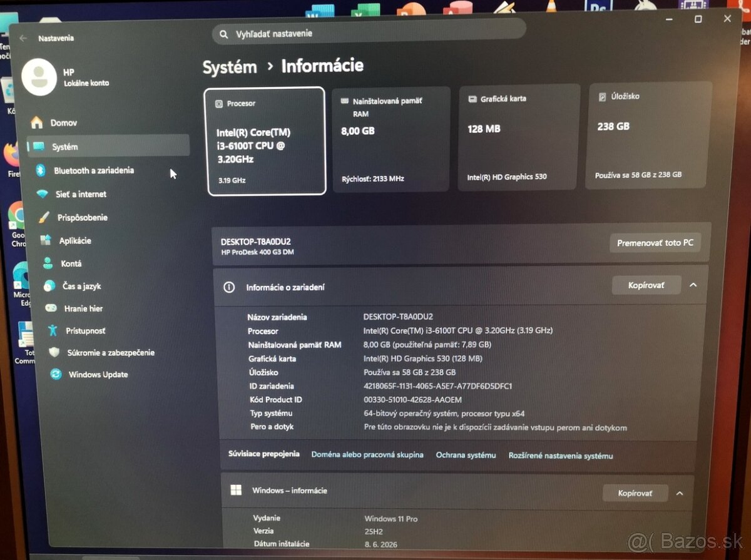
Task: Click the search field Vyhľadať nastavenie
Action: click(369, 33)
